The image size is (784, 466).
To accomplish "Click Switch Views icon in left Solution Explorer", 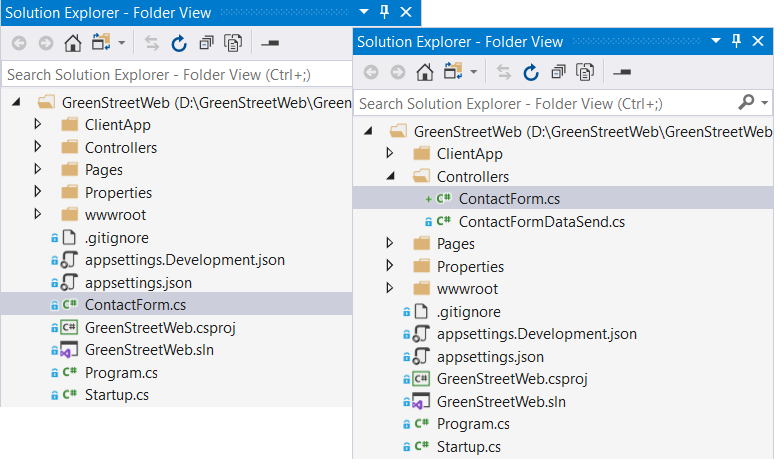I will coord(102,42).
